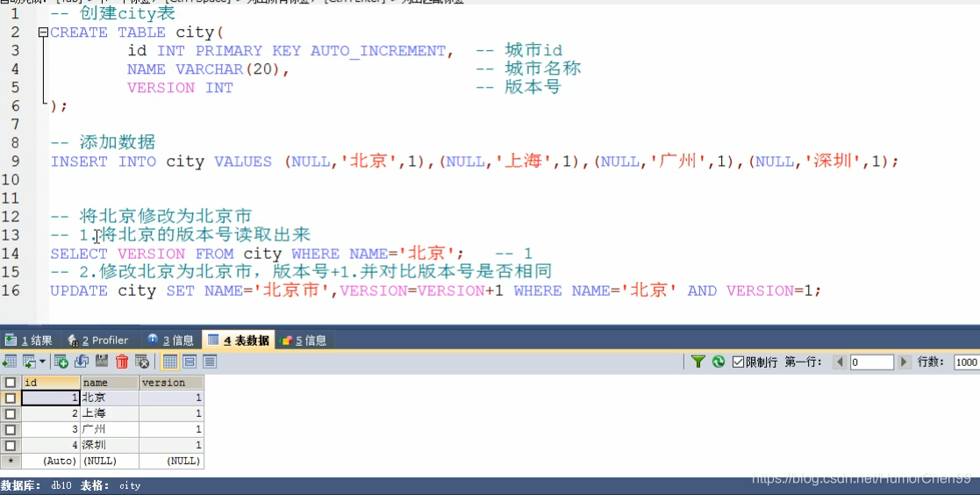Select the version cell of the 上海 row
This screenshot has height=495, width=980.
click(x=171, y=413)
